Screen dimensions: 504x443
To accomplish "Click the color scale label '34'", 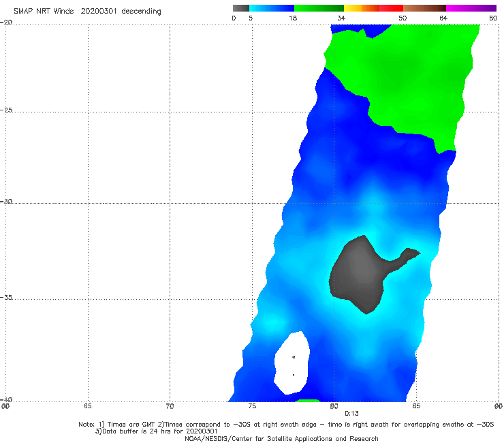I will [x=341, y=18].
